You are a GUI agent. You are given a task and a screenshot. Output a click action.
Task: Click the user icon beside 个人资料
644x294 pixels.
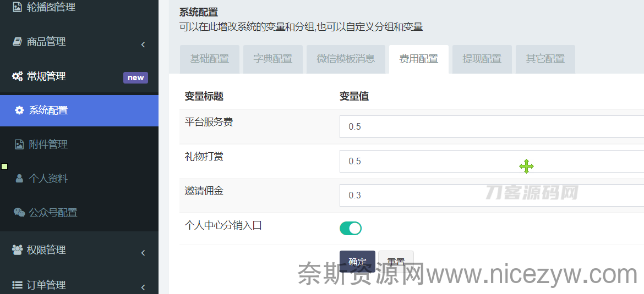[19, 179]
